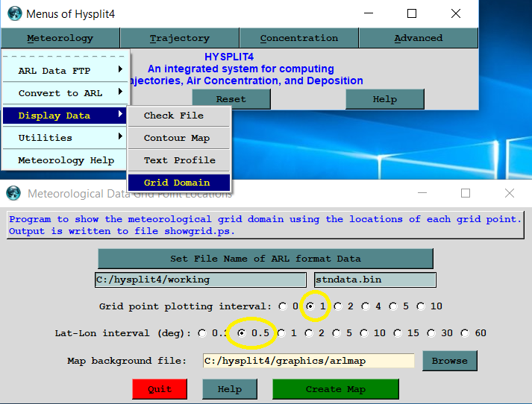Select grid point plotting interval 1

(x=310, y=306)
